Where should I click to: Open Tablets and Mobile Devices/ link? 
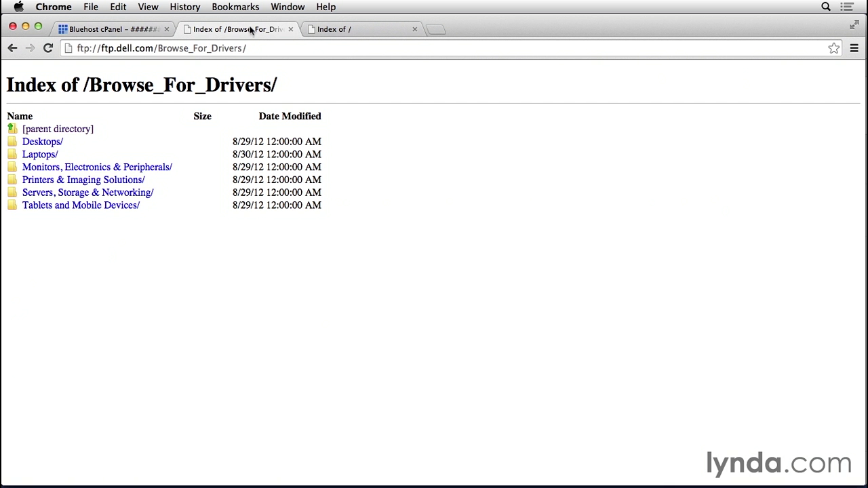point(81,205)
